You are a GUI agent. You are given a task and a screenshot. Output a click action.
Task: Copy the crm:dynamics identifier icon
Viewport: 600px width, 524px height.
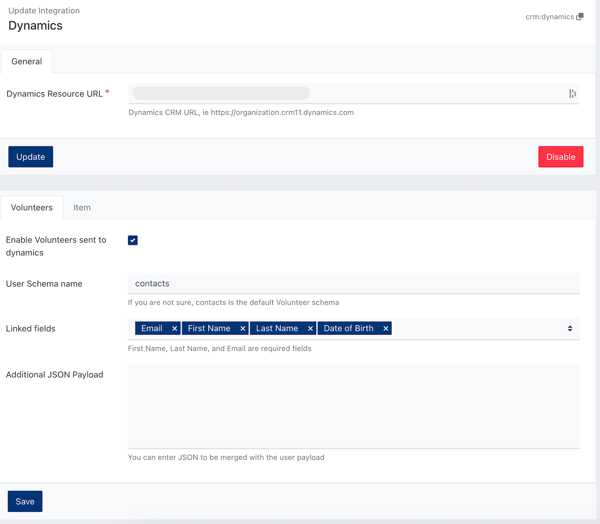580,16
